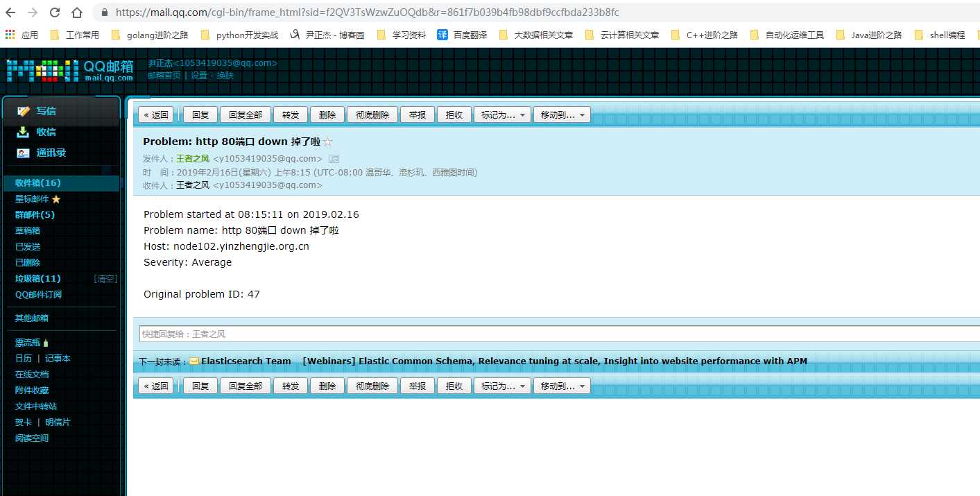Click top 转发 button
This screenshot has width=980, height=496.
point(291,115)
